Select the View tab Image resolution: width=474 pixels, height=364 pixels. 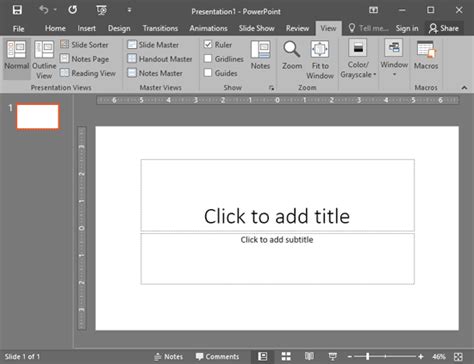pyautogui.click(x=328, y=28)
